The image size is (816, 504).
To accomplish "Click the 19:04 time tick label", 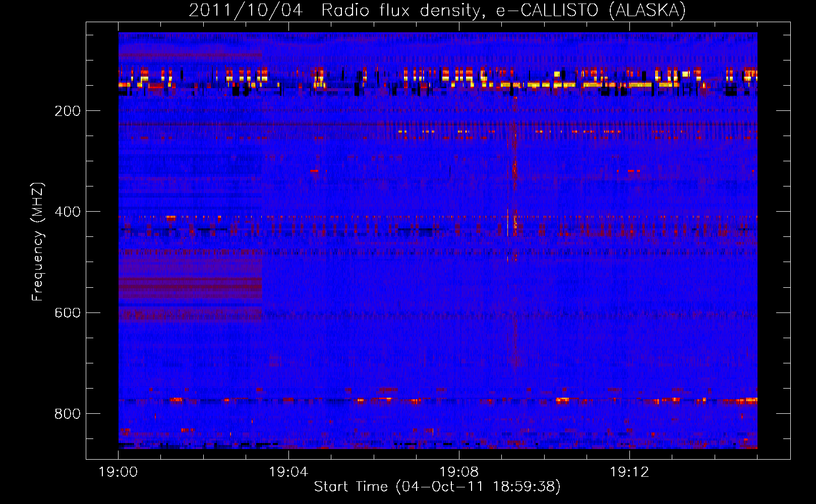I will 288,472.
